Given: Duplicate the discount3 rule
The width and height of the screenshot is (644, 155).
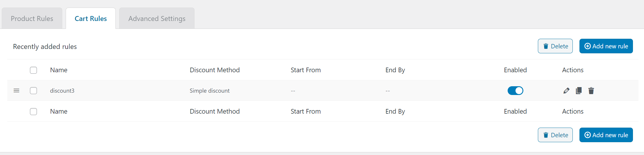Looking at the screenshot, I should pyautogui.click(x=579, y=91).
